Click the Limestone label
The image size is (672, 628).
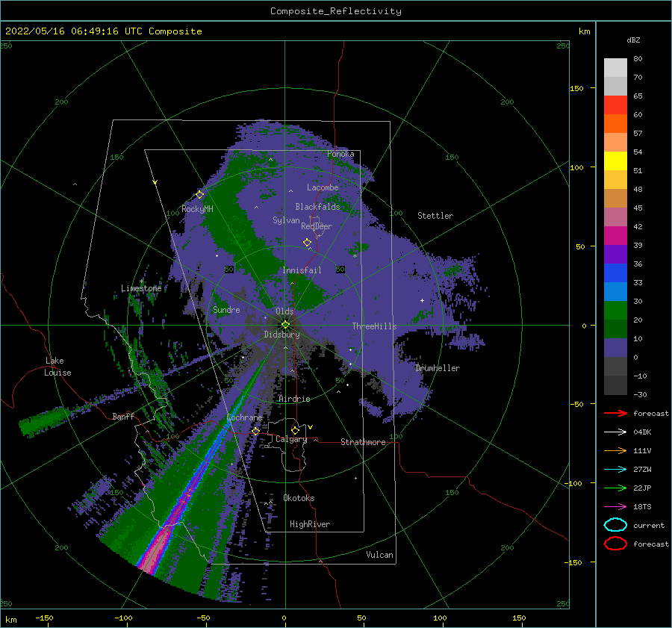point(141,288)
